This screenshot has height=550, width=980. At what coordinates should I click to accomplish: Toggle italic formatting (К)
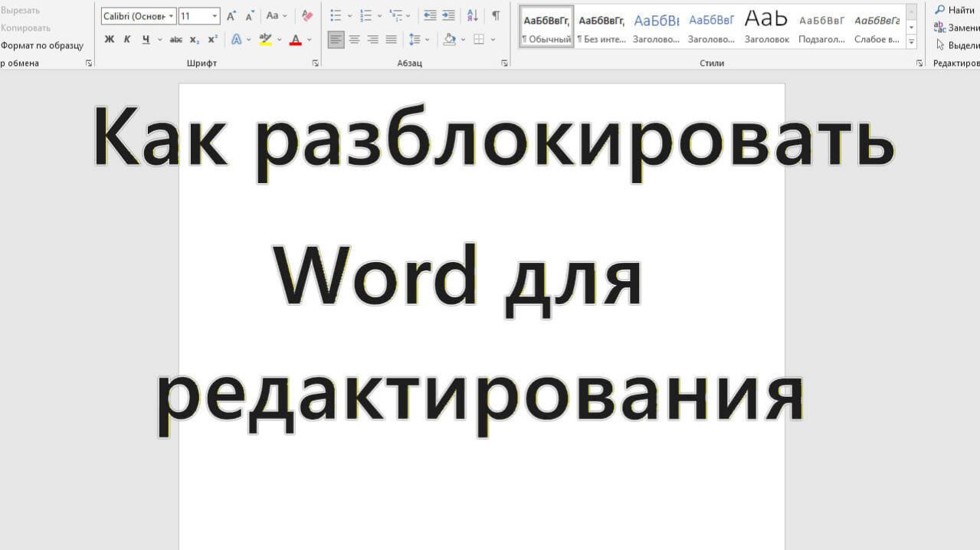pos(126,39)
